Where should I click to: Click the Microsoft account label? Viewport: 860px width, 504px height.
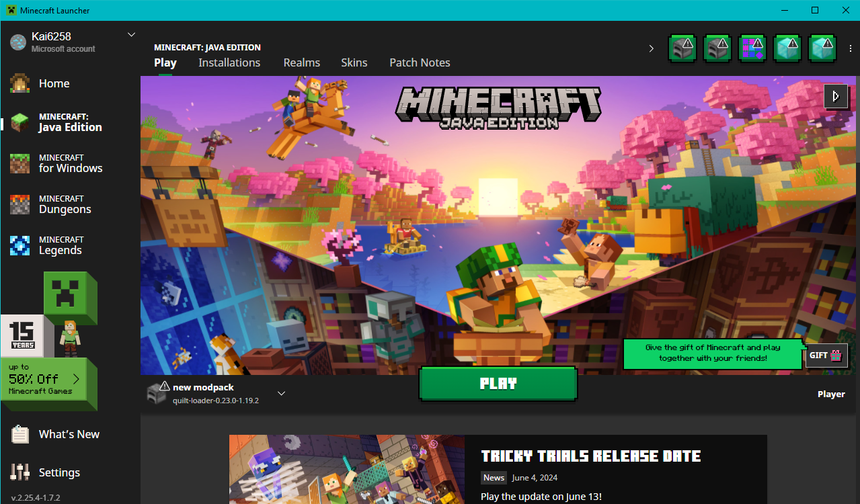point(63,48)
